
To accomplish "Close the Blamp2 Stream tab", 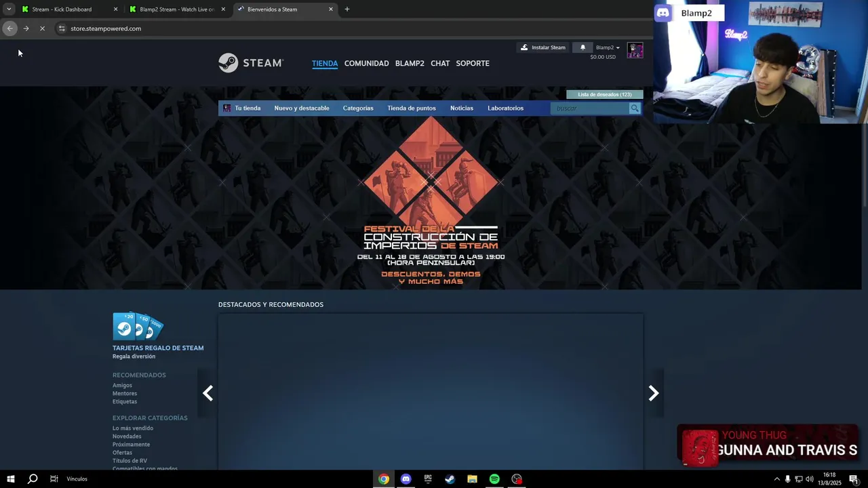I will point(223,9).
